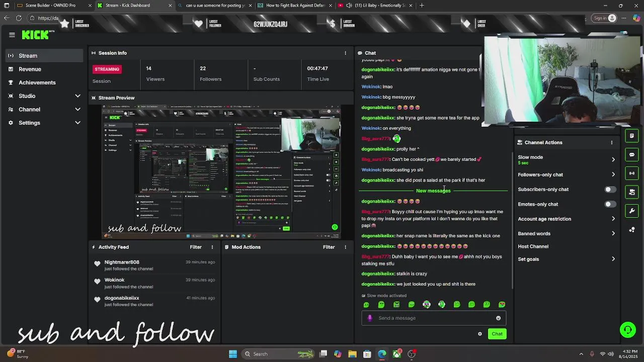
Task: Open Set goals chevron
Action: [x=613, y=259]
